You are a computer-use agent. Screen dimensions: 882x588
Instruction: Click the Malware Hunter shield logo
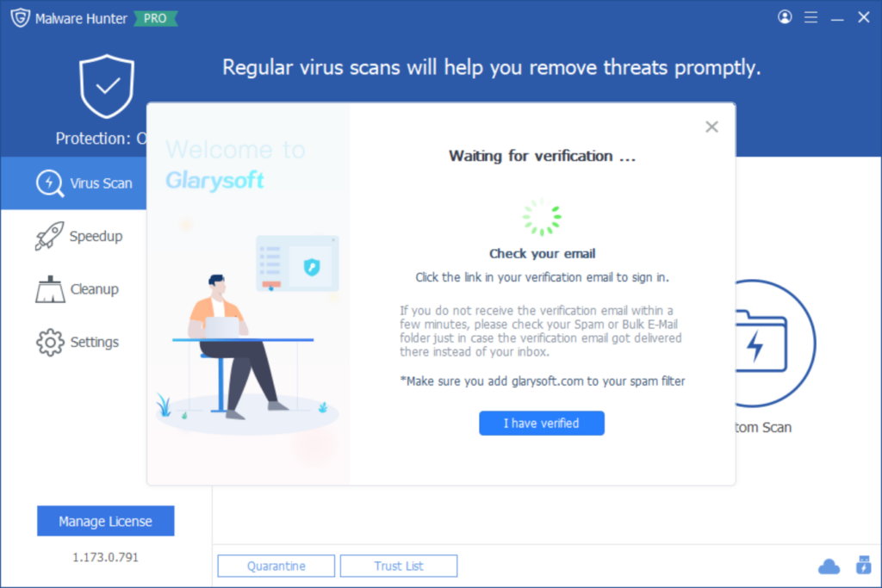point(21,17)
